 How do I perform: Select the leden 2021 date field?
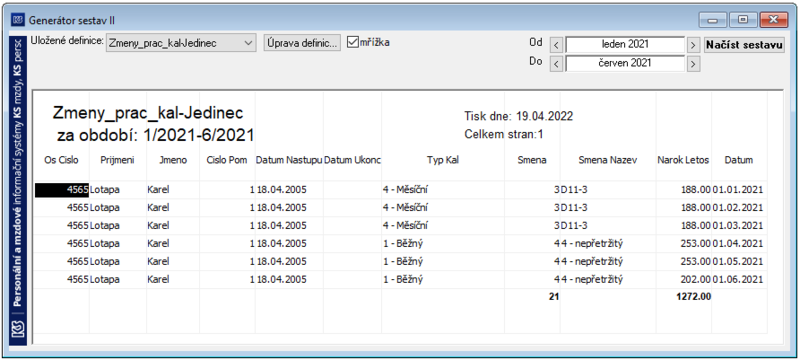[624, 44]
